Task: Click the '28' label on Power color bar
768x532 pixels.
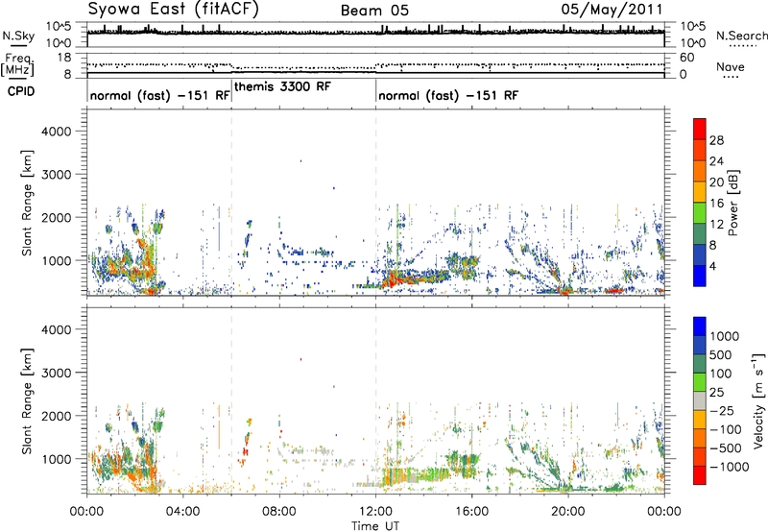Action: [x=716, y=140]
